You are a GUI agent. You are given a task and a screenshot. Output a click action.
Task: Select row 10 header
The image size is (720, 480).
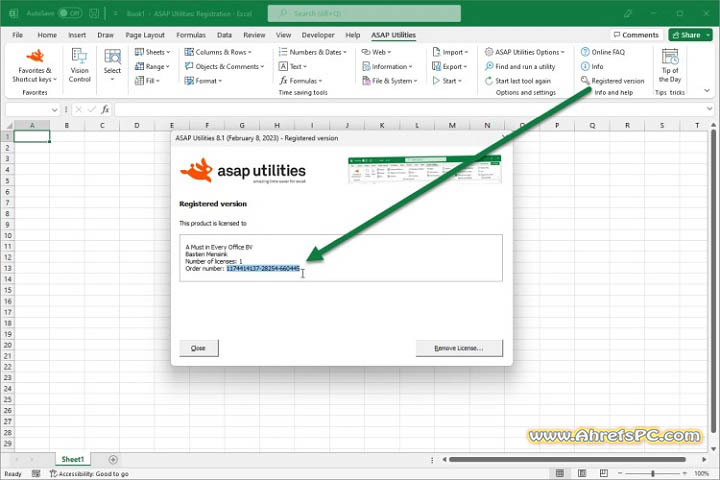tap(7, 236)
